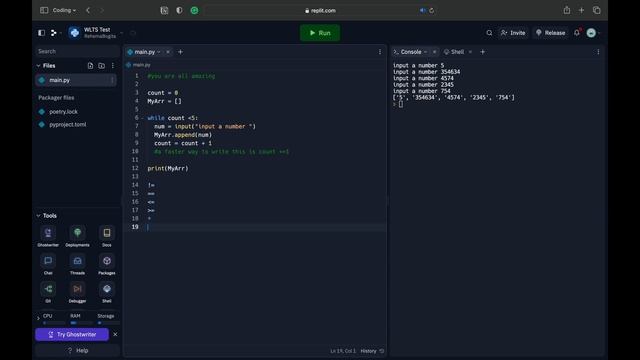Switch to the Shell tab
The image size is (640, 360).
457,52
